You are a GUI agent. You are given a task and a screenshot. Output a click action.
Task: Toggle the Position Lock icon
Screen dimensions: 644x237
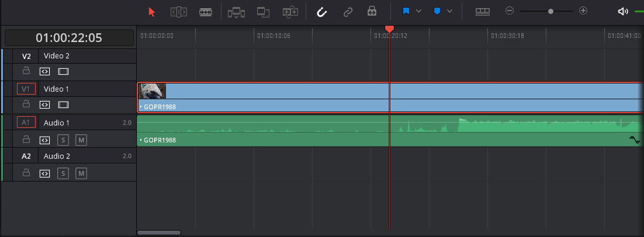[372, 12]
